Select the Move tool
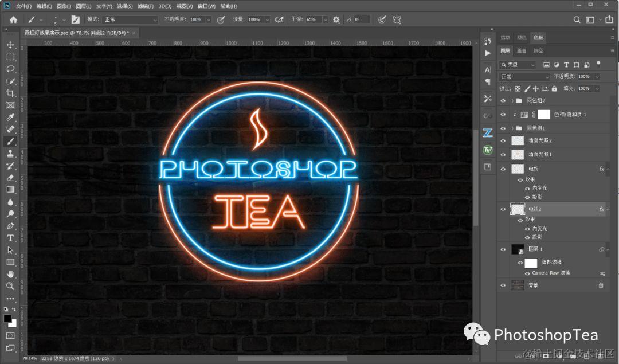619x364 pixels. pos(10,45)
